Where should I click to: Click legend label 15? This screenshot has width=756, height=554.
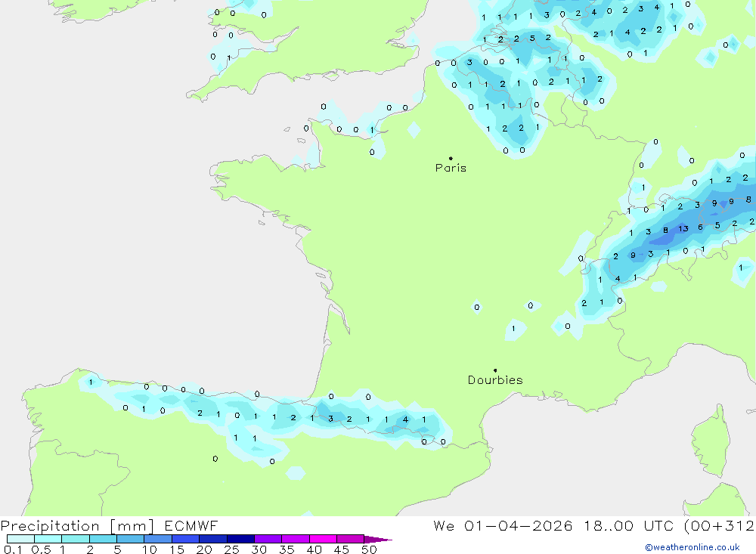tap(177, 549)
